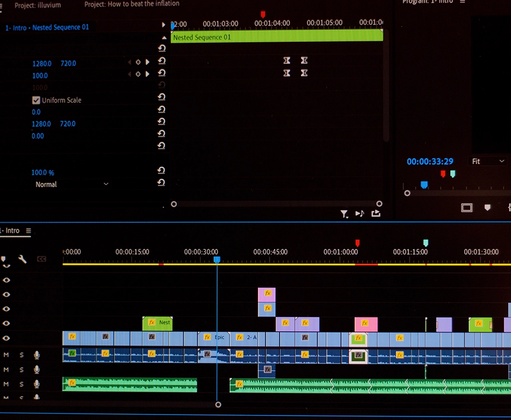Open timeline display settings wrench
Screen dimensions: 511x420
22,259
